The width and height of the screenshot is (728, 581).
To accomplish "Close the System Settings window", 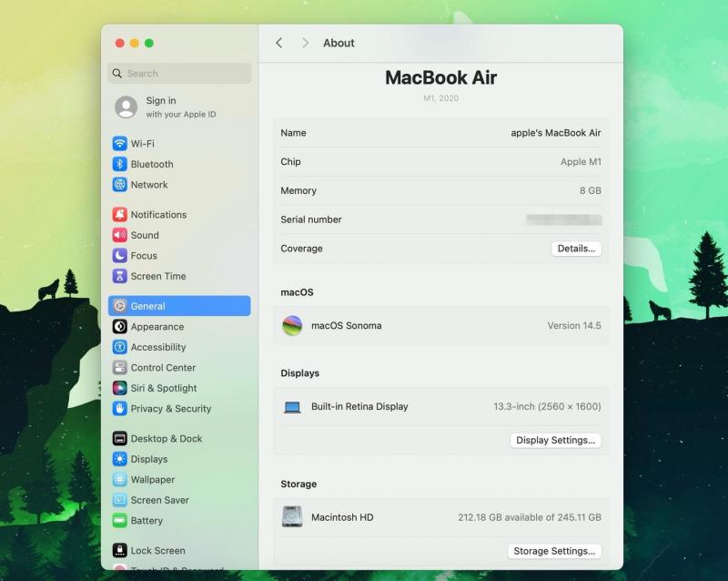I will (120, 43).
